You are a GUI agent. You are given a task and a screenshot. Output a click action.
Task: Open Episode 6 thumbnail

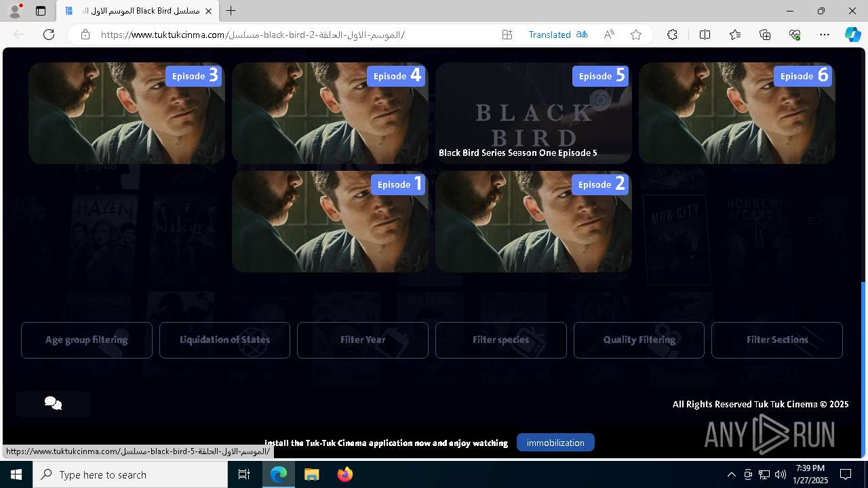(737, 113)
